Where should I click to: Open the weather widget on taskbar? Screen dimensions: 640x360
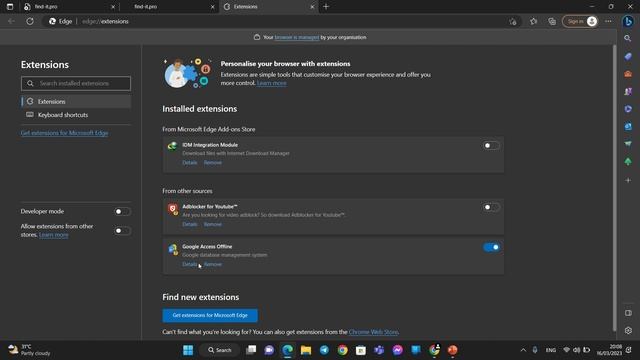tap(29, 350)
